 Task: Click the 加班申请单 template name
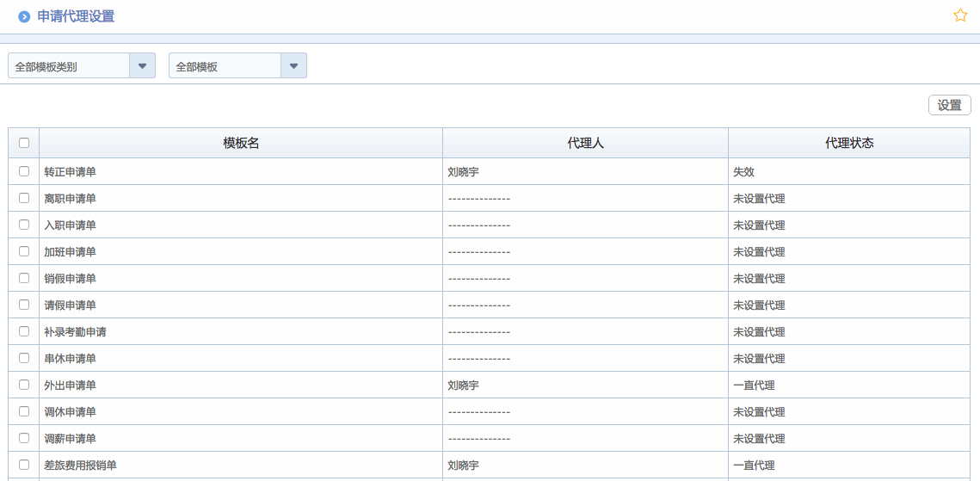pyautogui.click(x=71, y=252)
